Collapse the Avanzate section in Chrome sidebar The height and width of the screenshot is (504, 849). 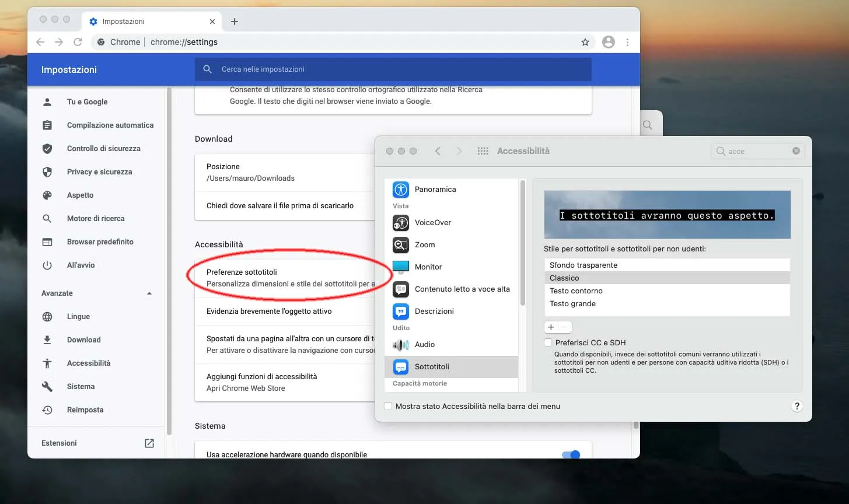(x=149, y=293)
